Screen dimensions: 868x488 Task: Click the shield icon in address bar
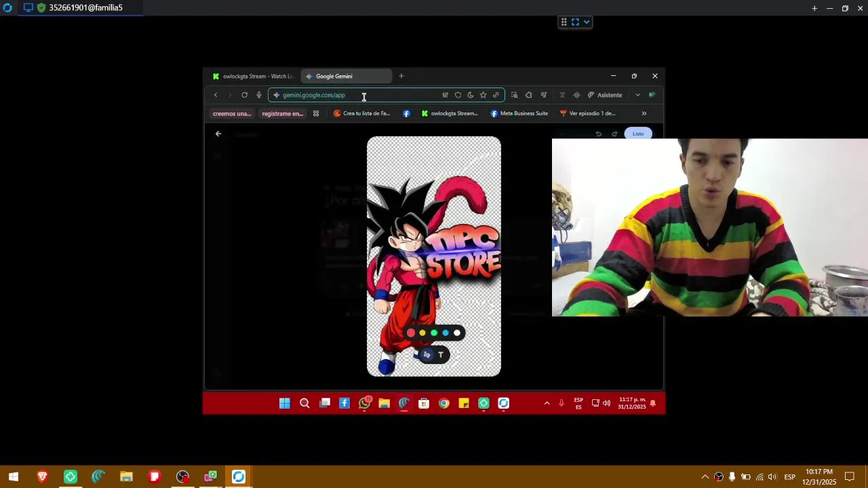pyautogui.click(x=458, y=95)
